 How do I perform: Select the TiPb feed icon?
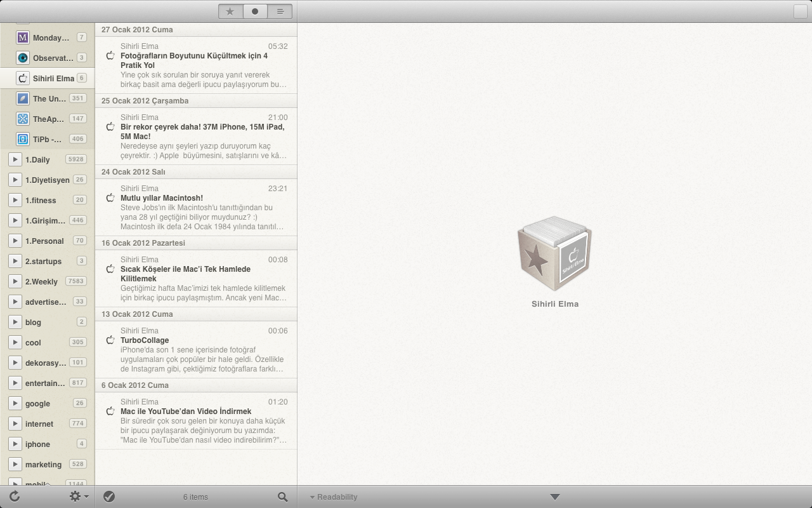(x=23, y=139)
